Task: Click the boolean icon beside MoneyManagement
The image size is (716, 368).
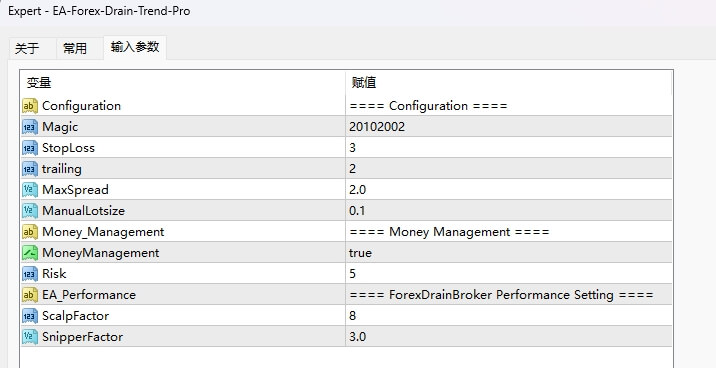Action: click(30, 253)
